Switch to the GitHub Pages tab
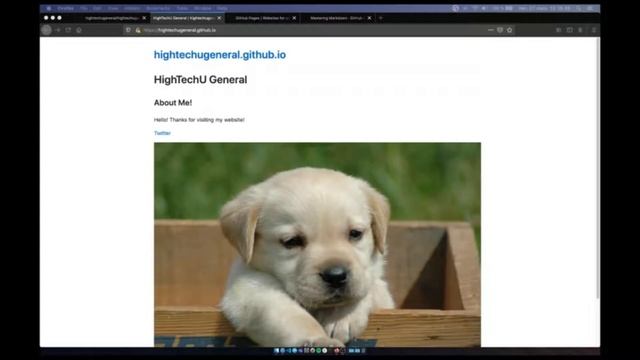 [262, 18]
